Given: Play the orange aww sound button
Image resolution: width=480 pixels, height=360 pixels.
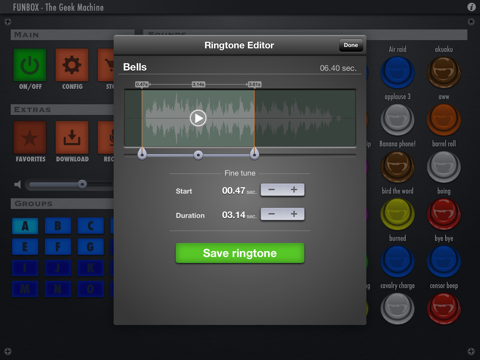Looking at the screenshot, I should pyautogui.click(x=444, y=119).
